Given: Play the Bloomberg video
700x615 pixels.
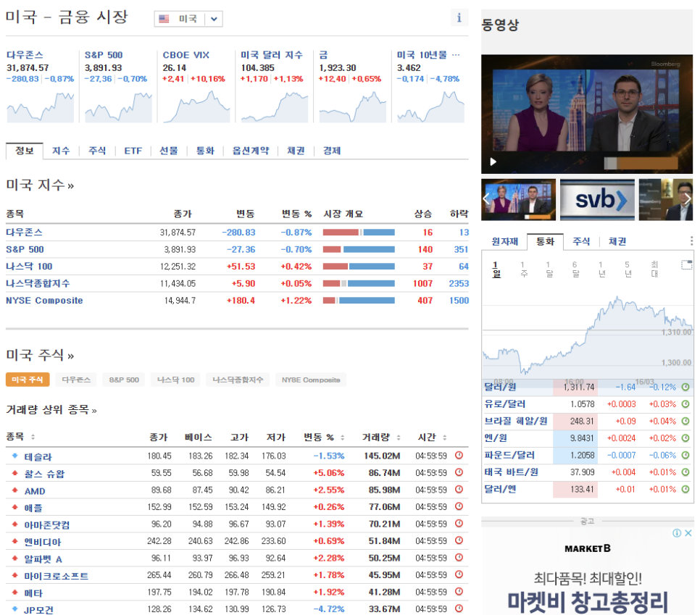Looking at the screenshot, I should point(493,162).
